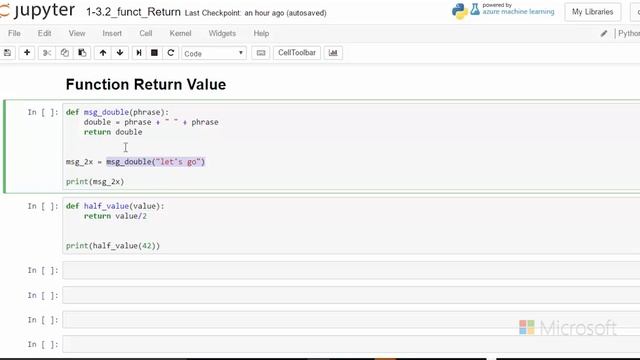Viewport: 640px width, 360px height.
Task: Click the print(msg_2x) line
Action: point(95,182)
